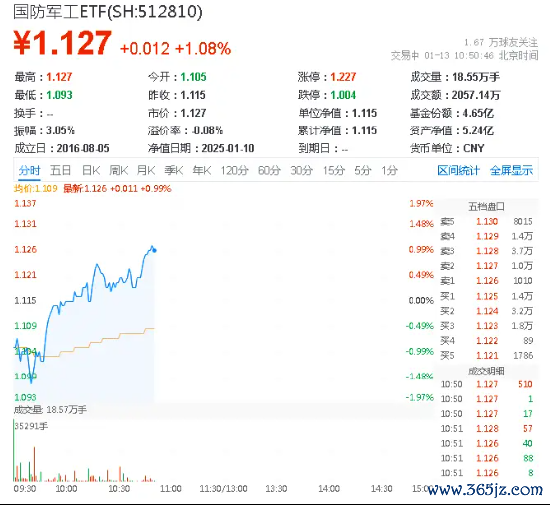This screenshot has width=550, height=505.
Task: Click 全屏显示 to view fullscreen
Action: coord(511,170)
